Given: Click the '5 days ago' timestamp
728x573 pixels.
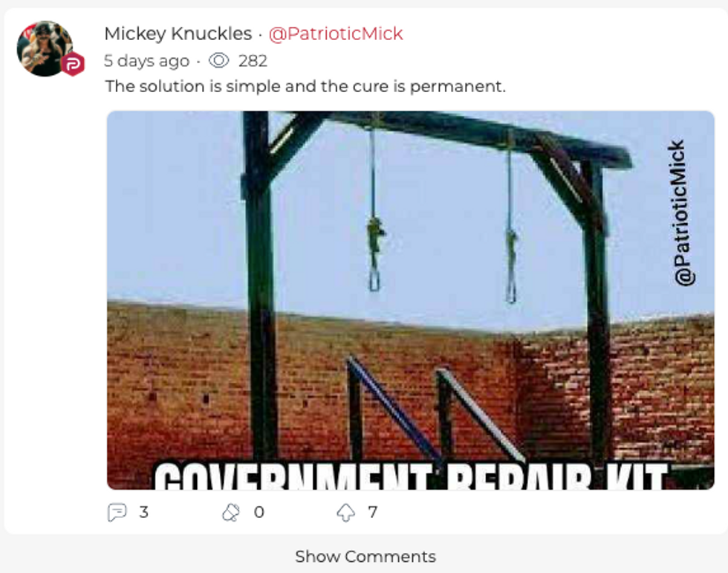Looking at the screenshot, I should [147, 61].
